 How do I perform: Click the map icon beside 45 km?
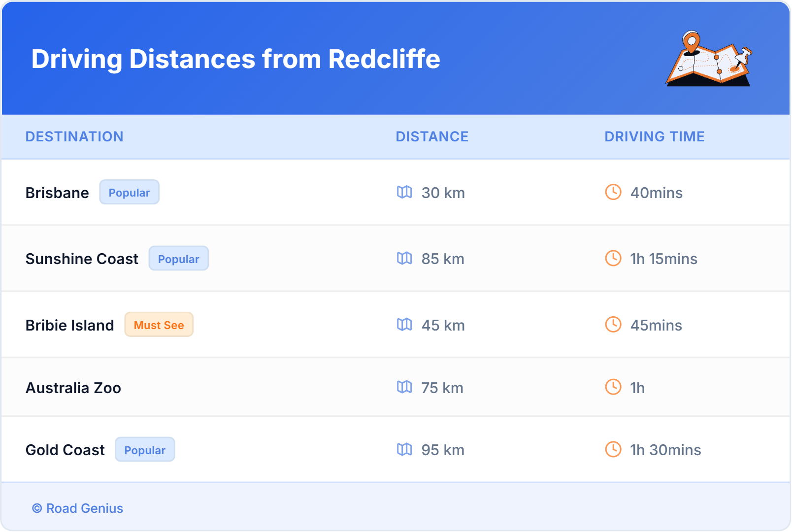click(x=405, y=325)
